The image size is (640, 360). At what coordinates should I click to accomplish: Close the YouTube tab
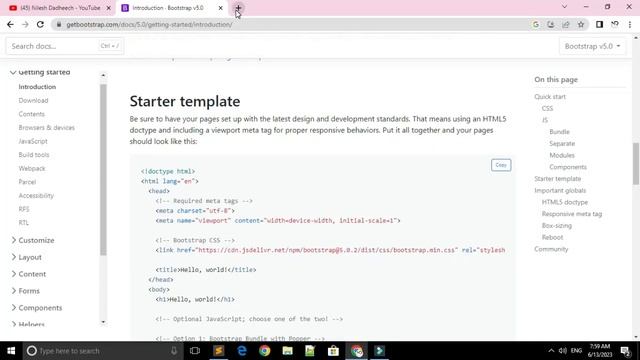pyautogui.click(x=109, y=8)
